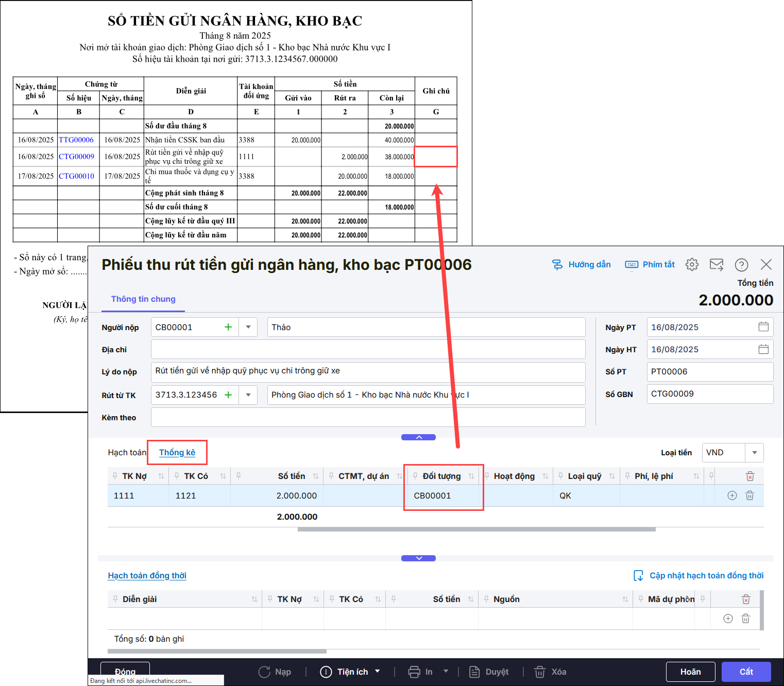Add a row after the 1111 line

click(731, 495)
